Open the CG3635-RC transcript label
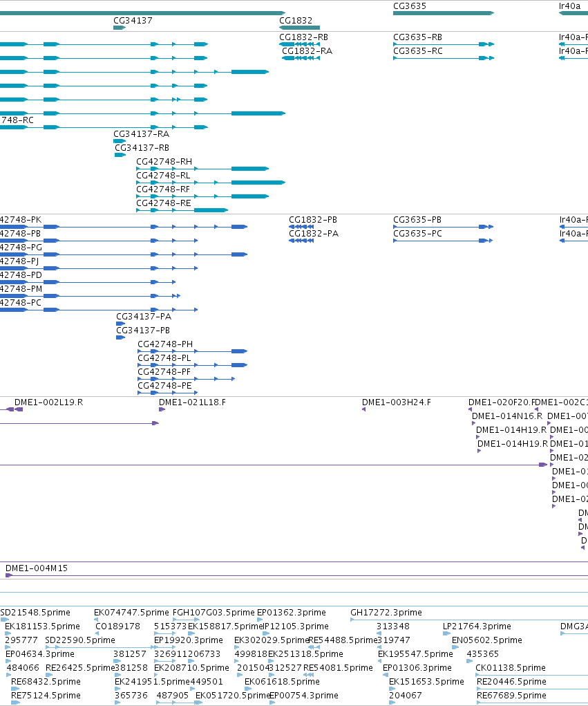 tap(418, 51)
